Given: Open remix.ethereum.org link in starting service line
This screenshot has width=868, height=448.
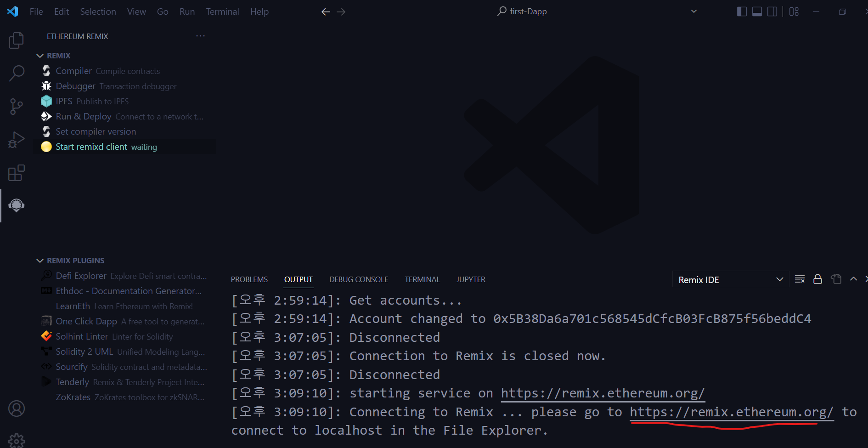Looking at the screenshot, I should (603, 393).
